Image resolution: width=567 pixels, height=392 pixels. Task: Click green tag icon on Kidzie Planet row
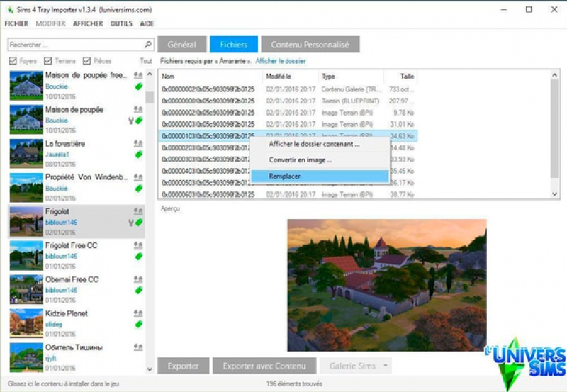pyautogui.click(x=138, y=325)
